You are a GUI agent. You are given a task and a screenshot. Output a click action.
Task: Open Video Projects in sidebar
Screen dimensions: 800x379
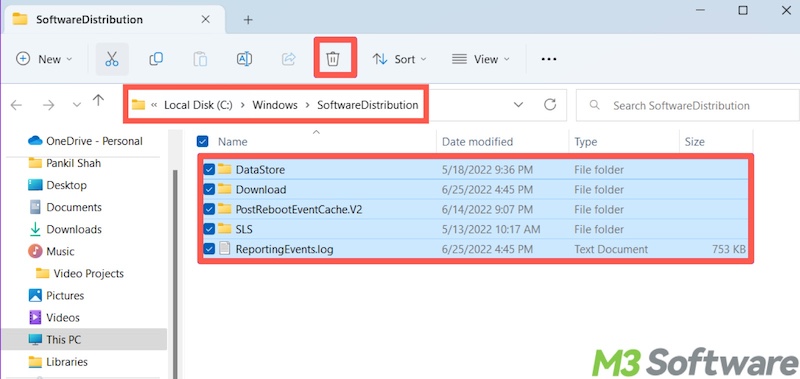pos(80,273)
